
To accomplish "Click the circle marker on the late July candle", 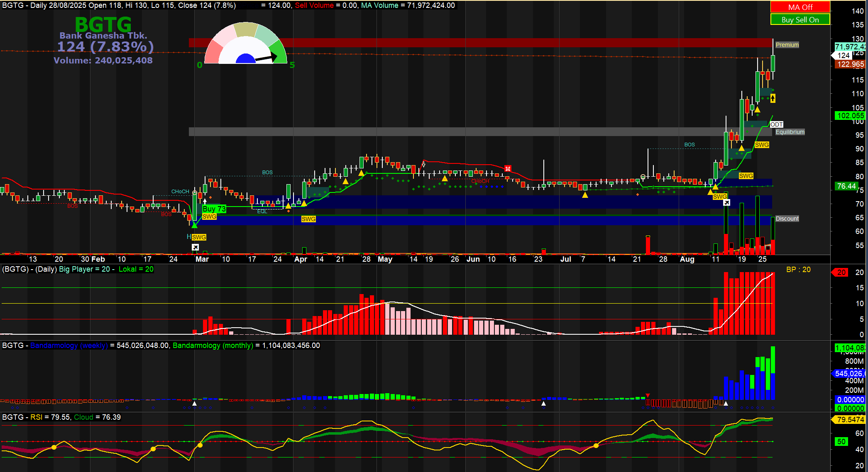I will pyautogui.click(x=643, y=177).
